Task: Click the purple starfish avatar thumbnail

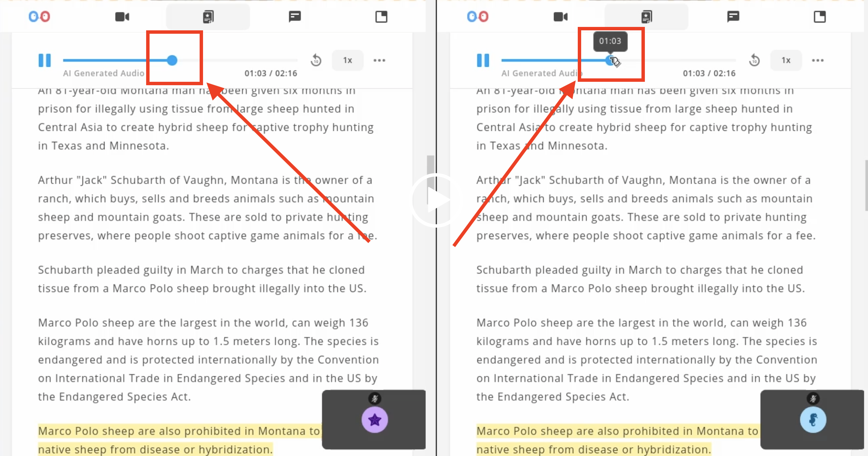Action: click(x=374, y=420)
